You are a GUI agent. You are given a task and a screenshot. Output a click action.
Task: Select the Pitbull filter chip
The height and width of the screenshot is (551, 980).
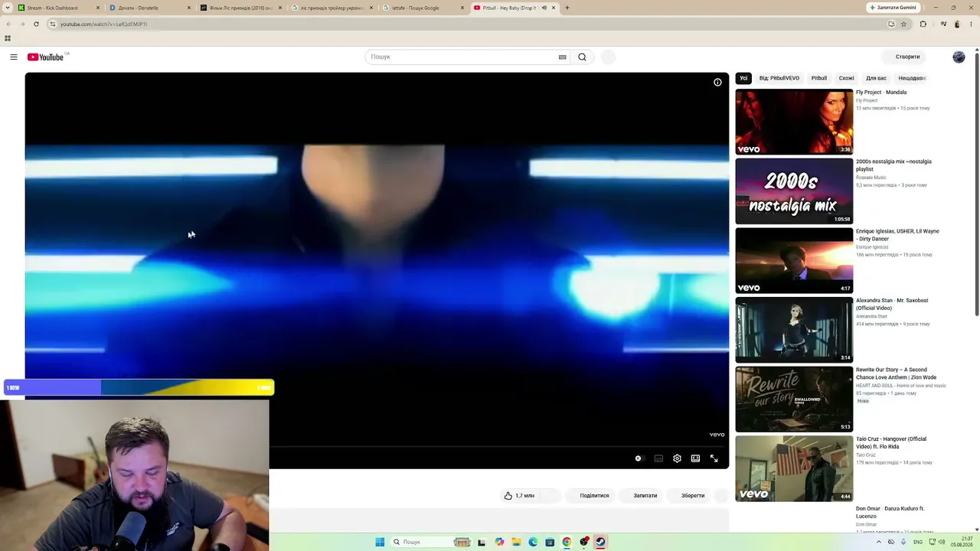tap(819, 78)
